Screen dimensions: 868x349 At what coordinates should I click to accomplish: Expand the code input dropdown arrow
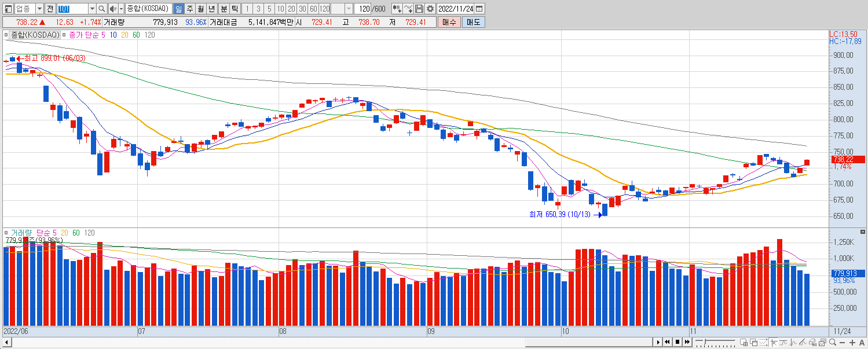[x=92, y=9]
